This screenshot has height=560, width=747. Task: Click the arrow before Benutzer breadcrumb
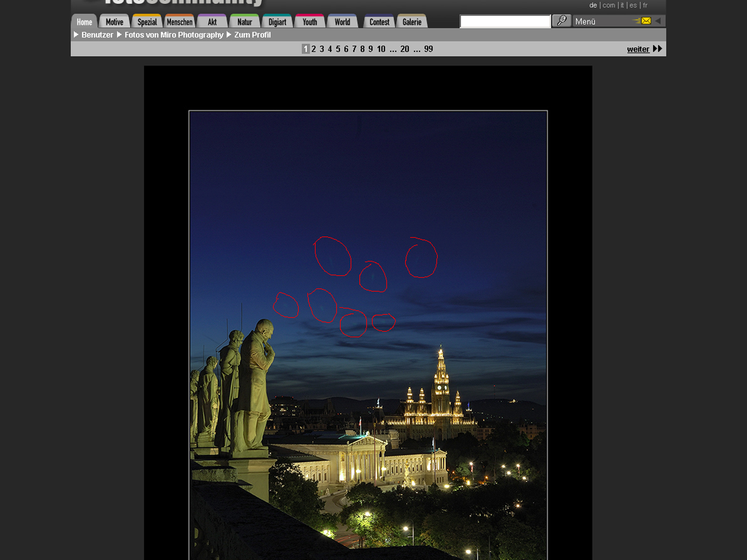(76, 35)
